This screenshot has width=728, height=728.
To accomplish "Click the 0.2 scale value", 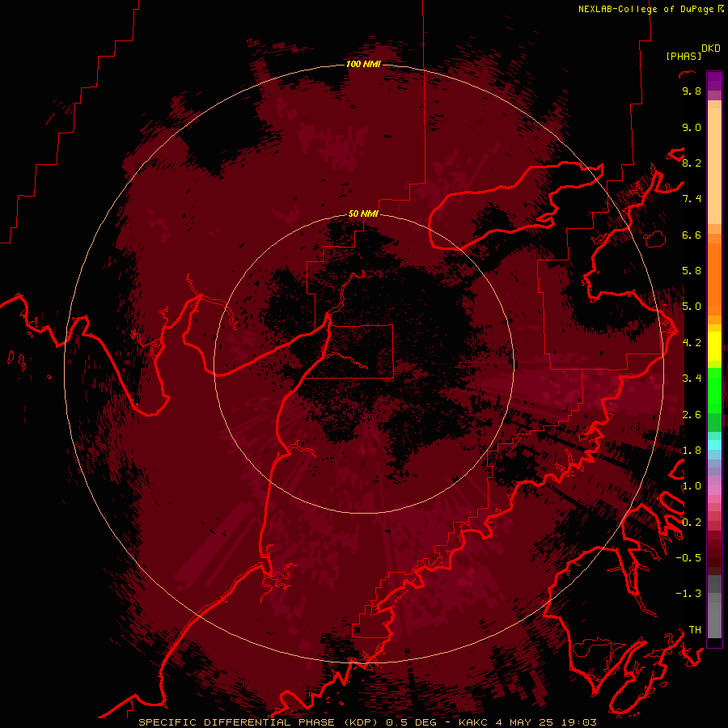I will [692, 523].
